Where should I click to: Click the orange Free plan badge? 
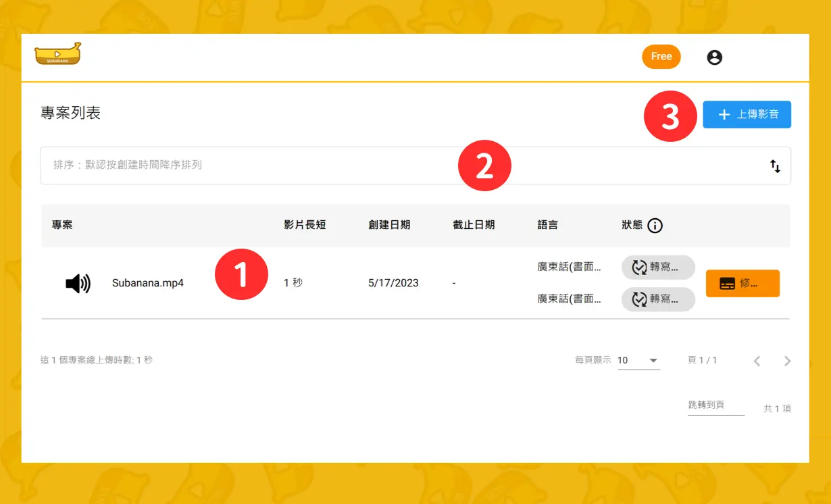pos(661,57)
